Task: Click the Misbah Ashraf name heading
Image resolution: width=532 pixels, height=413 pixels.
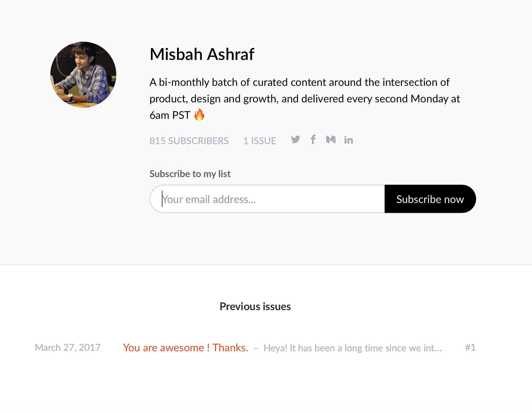Action: coord(202,54)
